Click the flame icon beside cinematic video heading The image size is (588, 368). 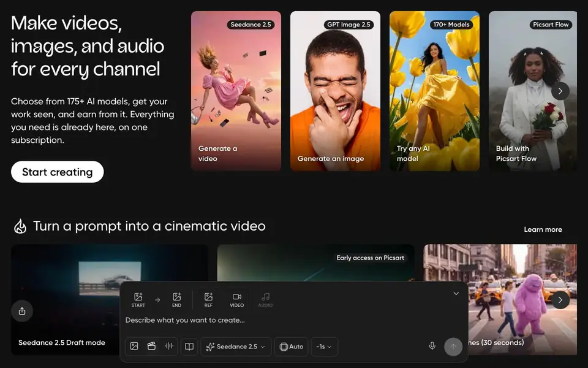click(x=20, y=226)
